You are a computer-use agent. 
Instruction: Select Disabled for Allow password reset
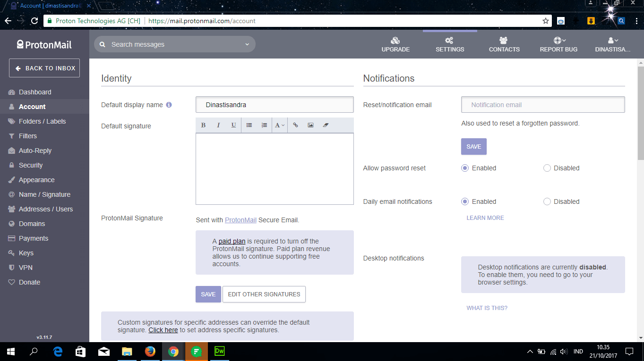(547, 168)
